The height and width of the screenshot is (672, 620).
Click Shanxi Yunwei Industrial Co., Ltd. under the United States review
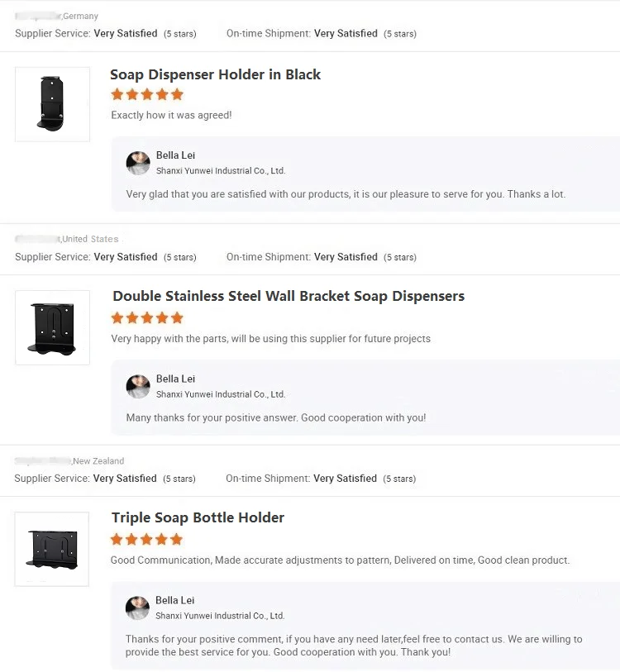click(x=221, y=394)
